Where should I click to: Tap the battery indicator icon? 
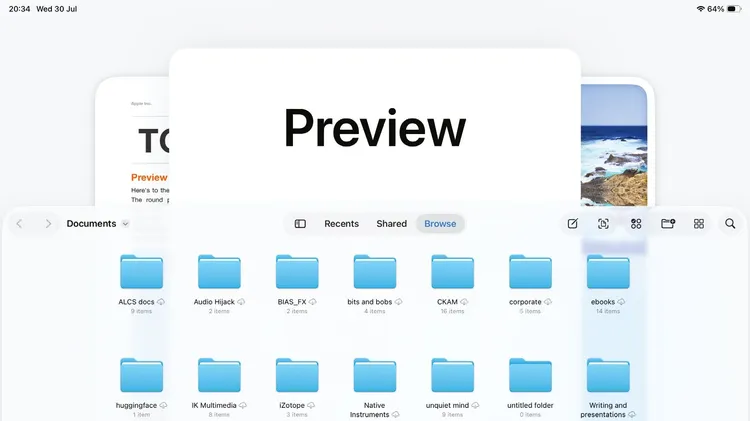click(734, 9)
